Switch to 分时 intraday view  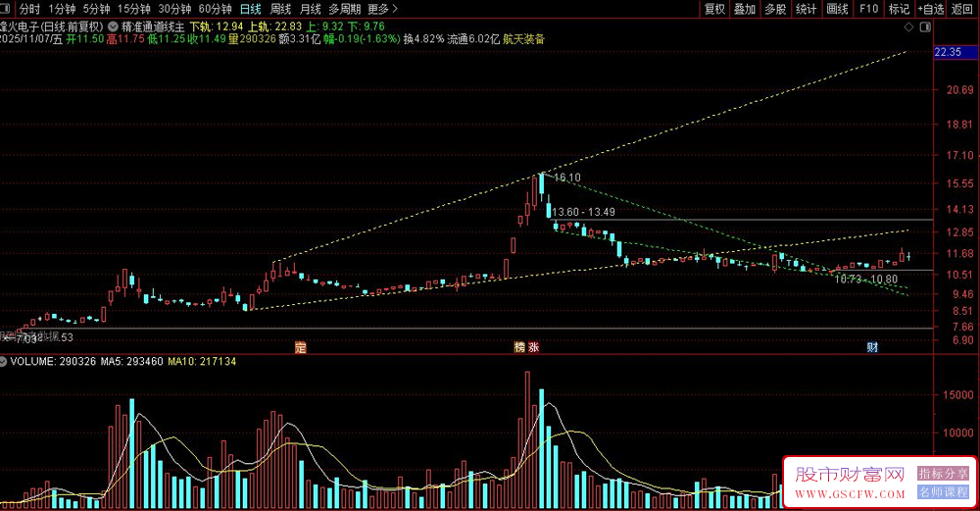30,10
